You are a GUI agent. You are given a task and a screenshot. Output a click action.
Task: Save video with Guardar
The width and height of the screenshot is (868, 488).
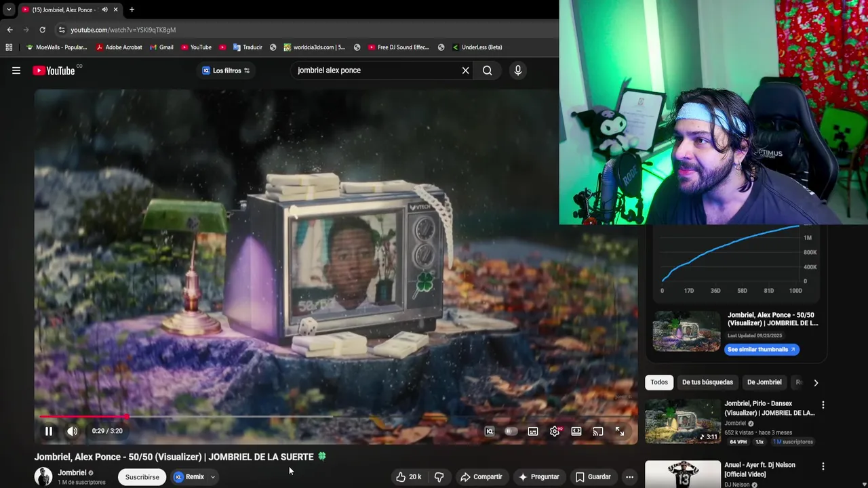(x=593, y=477)
